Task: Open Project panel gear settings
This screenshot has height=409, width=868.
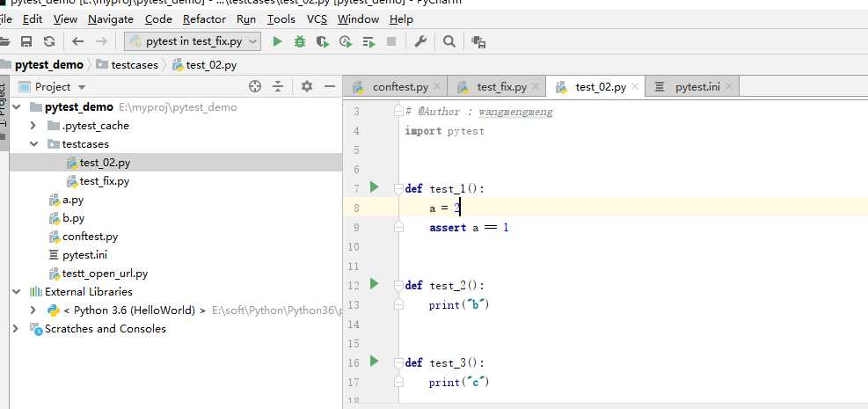Action: pyautogui.click(x=307, y=86)
